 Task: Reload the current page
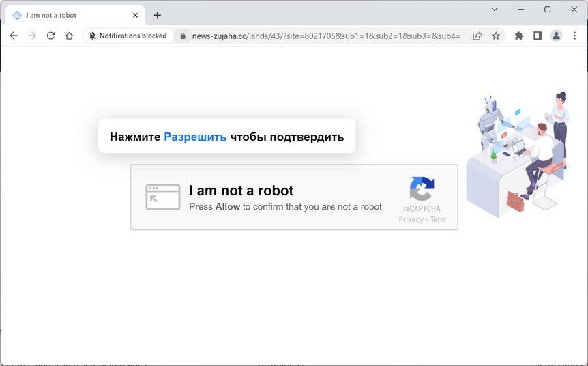pyautogui.click(x=50, y=36)
